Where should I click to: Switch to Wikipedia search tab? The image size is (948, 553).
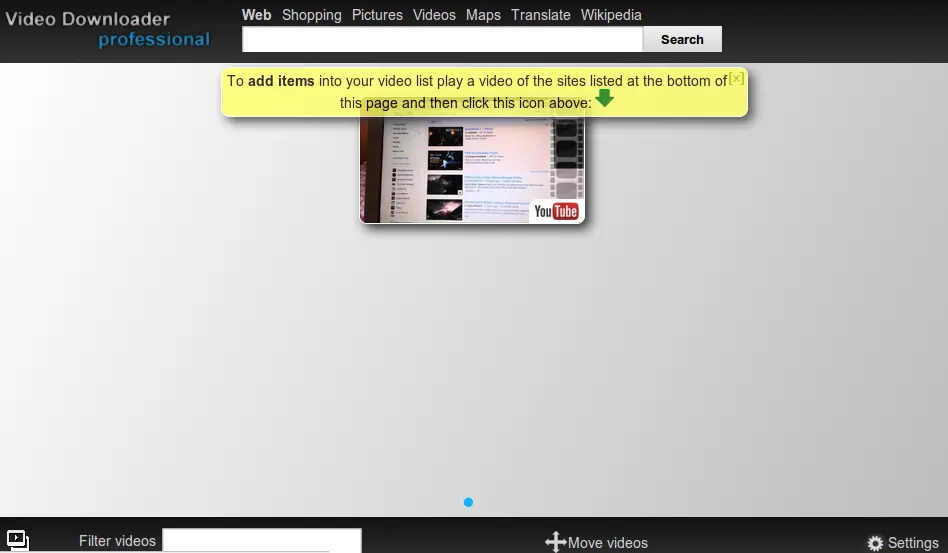(611, 15)
